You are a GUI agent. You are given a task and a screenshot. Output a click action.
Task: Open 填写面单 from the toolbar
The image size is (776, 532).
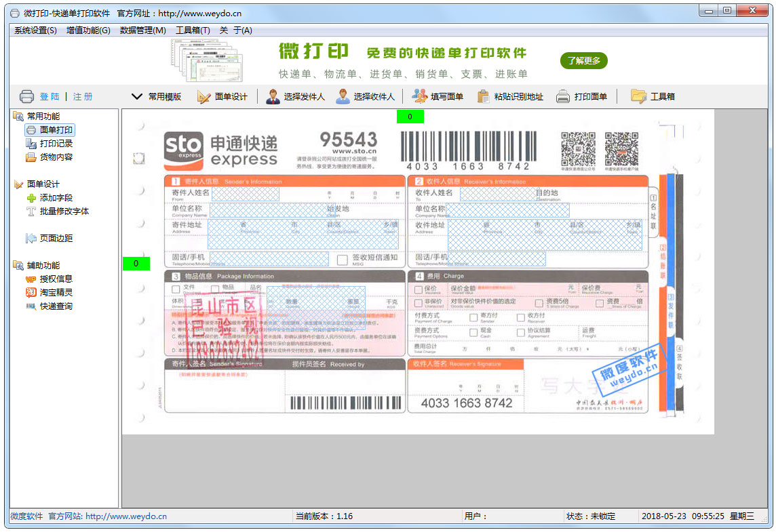[x=420, y=97]
